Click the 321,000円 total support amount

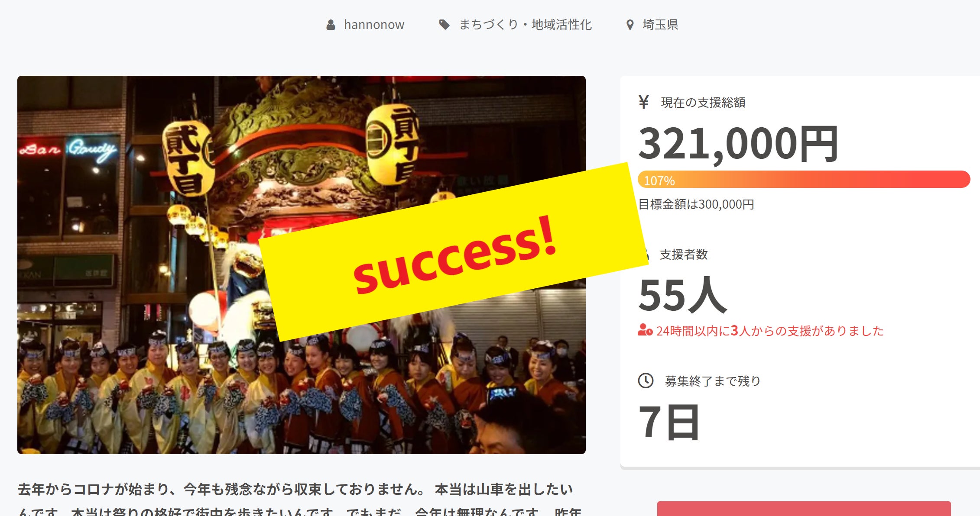click(x=738, y=144)
